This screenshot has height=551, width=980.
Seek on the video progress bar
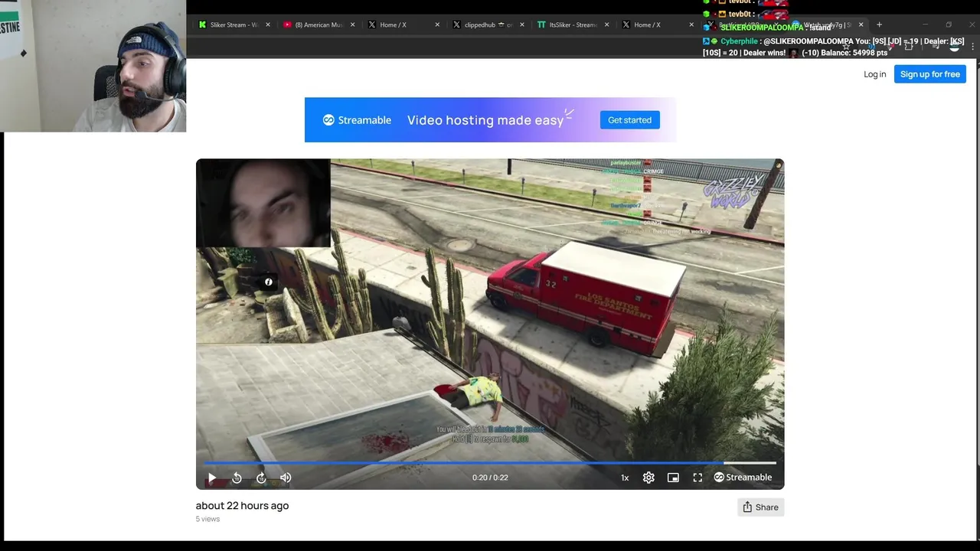point(490,463)
